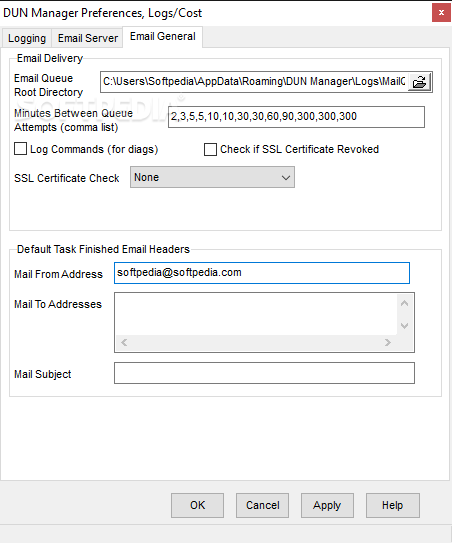Edit the Minutes Between Queue Attempts field
The width and height of the screenshot is (452, 543).
[296, 117]
